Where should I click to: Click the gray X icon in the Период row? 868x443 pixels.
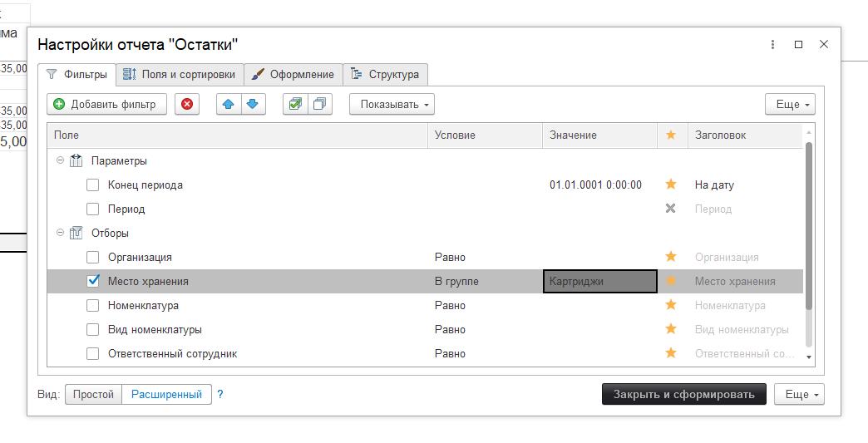pyautogui.click(x=671, y=209)
